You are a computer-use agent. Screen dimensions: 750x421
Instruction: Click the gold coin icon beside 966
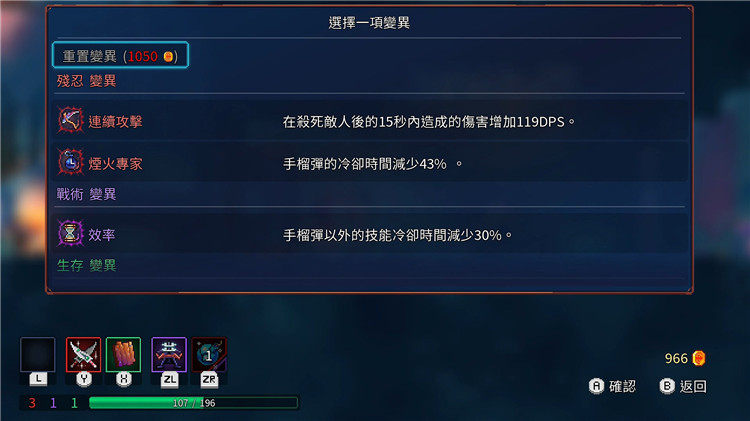pyautogui.click(x=699, y=358)
